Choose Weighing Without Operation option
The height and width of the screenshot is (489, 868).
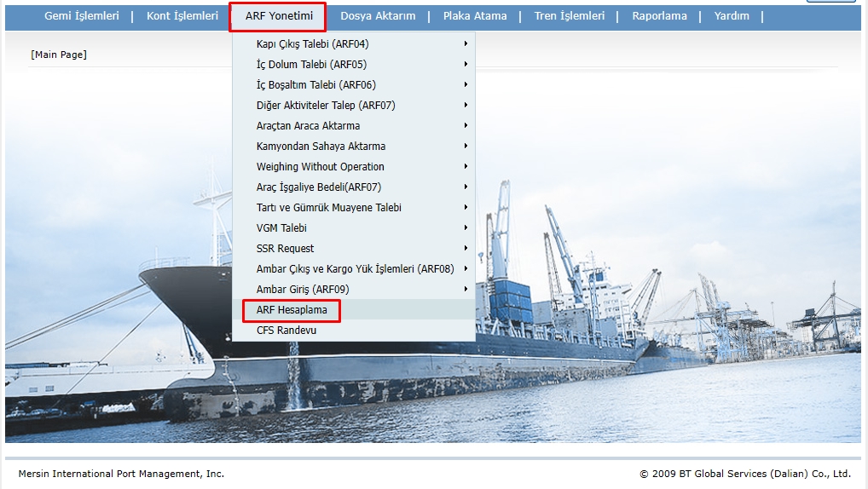320,167
